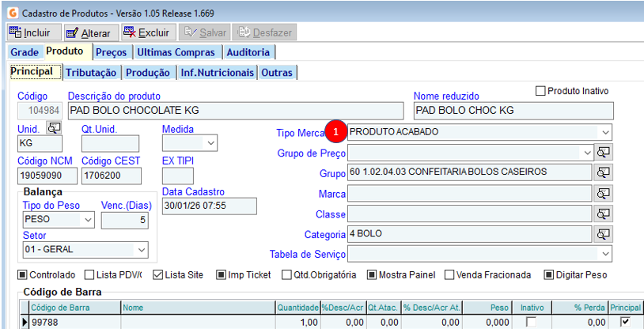Open the Categoria lookup icon
This screenshot has width=644, height=329.
[x=604, y=234]
